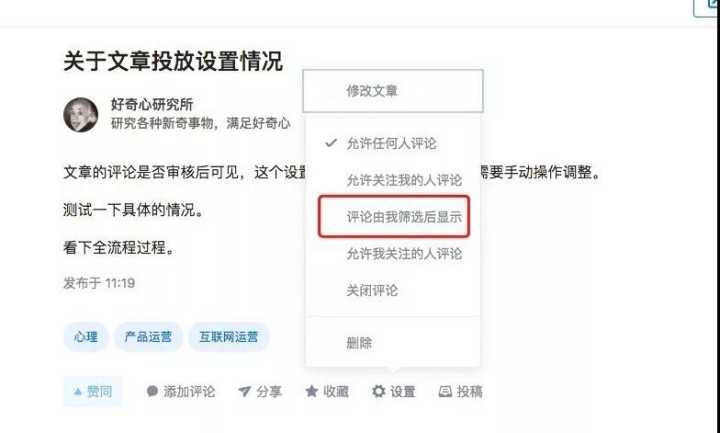
Task: Click the gear 设置 icon
Action: point(378,391)
